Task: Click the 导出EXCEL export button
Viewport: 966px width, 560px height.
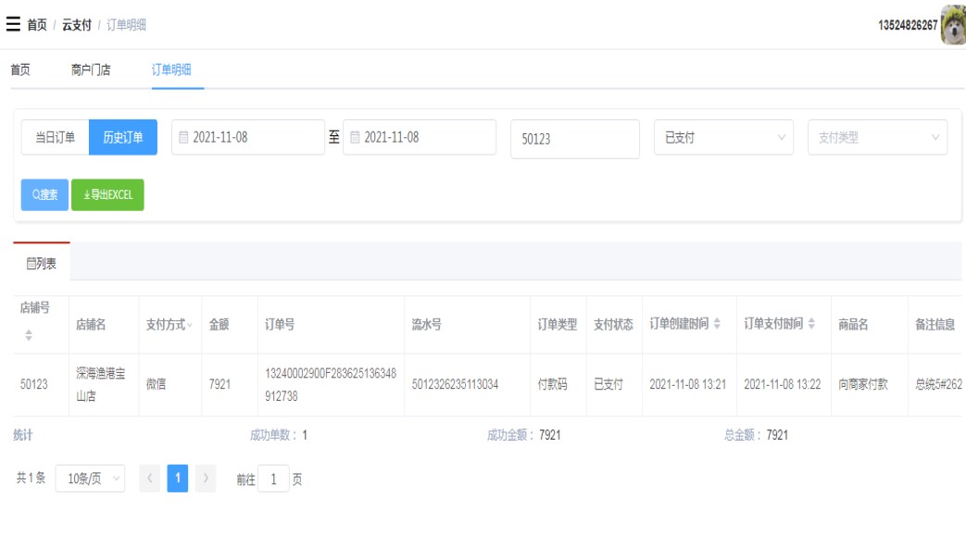Action: coord(107,195)
